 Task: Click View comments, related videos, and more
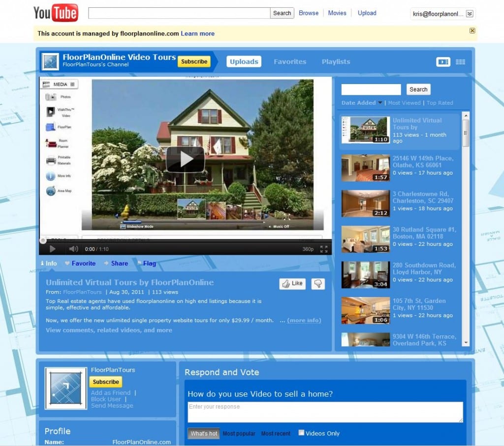(x=109, y=330)
